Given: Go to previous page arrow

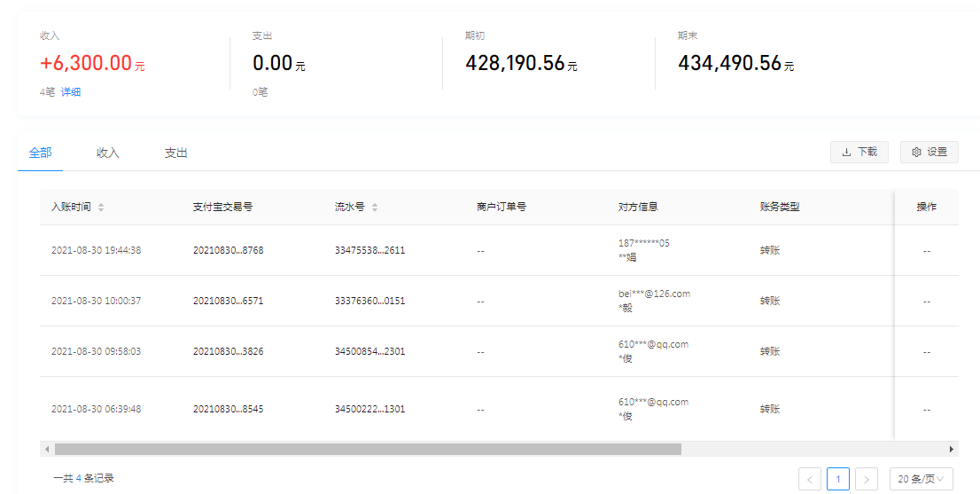Looking at the screenshot, I should (x=809, y=479).
